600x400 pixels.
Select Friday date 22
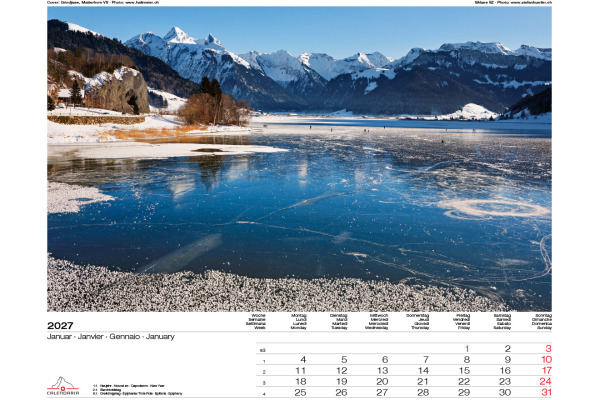(464, 382)
